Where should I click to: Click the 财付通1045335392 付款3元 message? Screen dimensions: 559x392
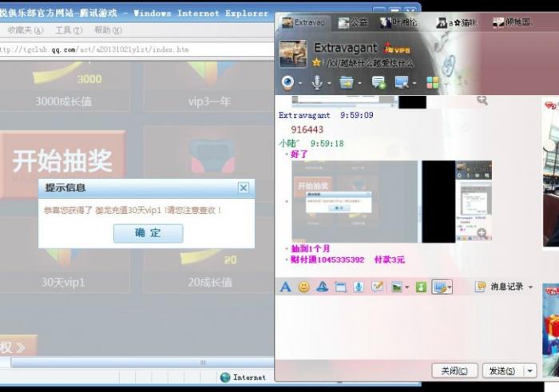click(x=347, y=259)
